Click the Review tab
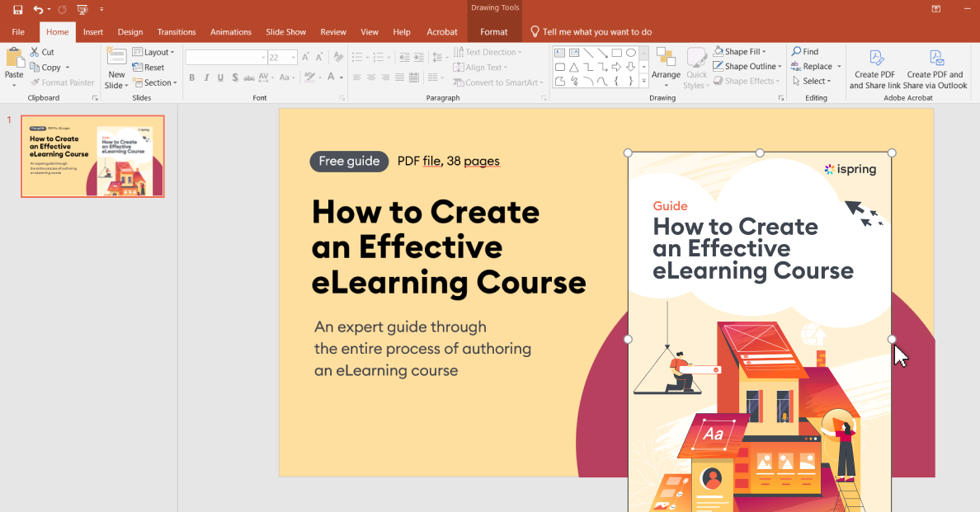The height and width of the screenshot is (512, 980). (x=333, y=32)
